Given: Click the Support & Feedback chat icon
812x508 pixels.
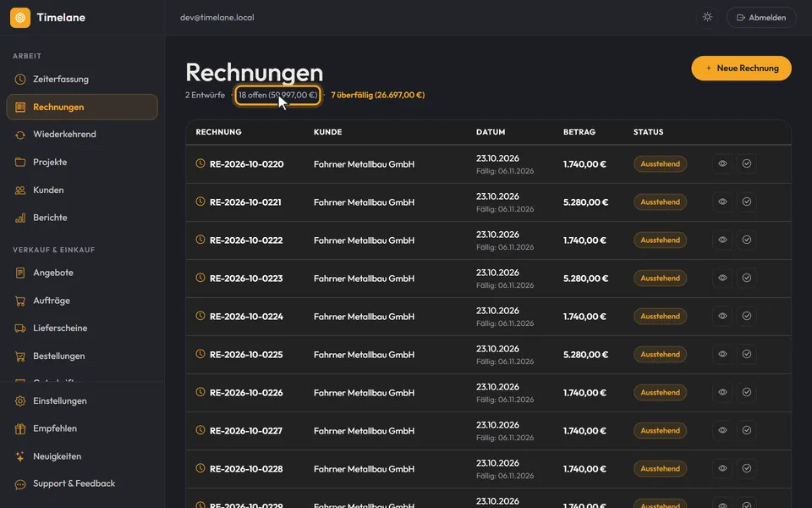Looking at the screenshot, I should 20,484.
